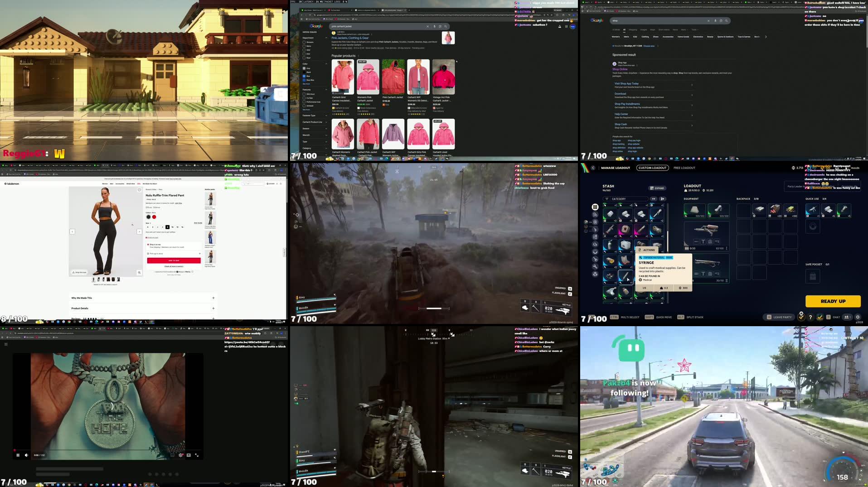The image size is (868, 487).
Task: Click the help question mark icon near Ready Up
Action: pos(810,317)
